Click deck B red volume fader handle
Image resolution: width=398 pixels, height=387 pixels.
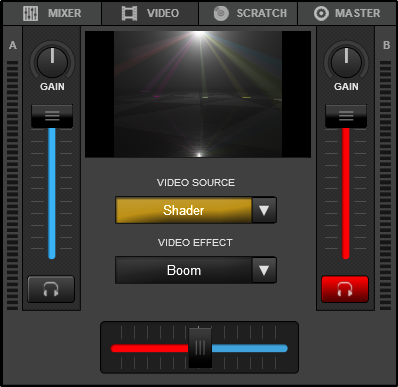346,116
